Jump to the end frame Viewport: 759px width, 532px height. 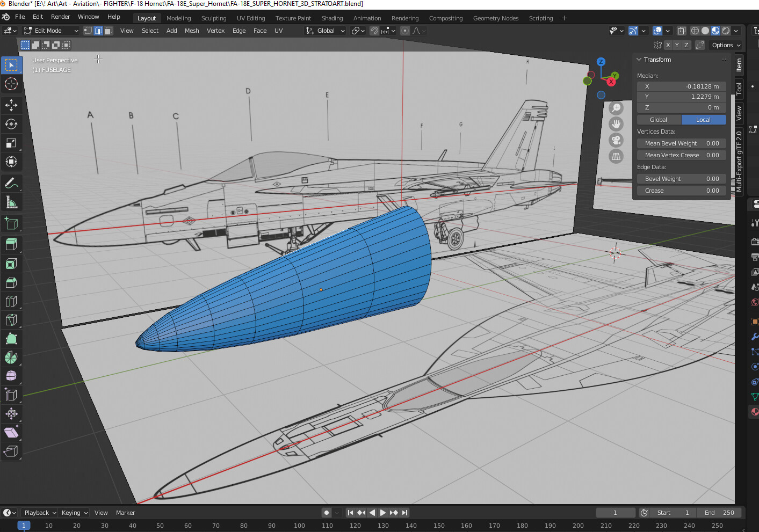point(404,513)
